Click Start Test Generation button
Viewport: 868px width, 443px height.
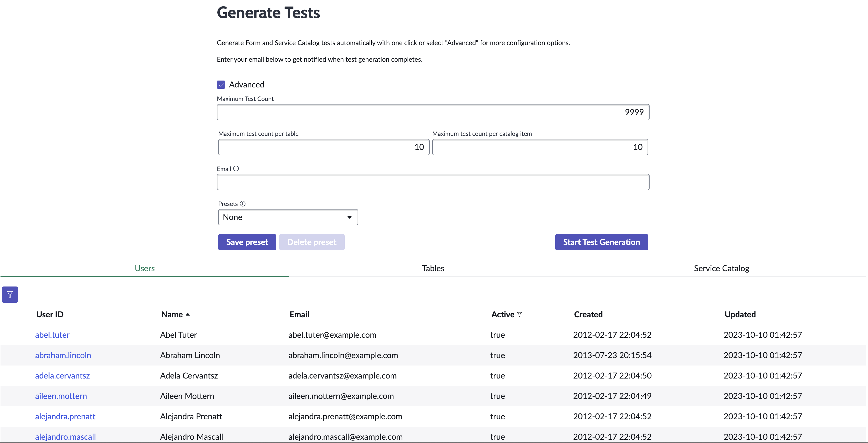point(601,242)
